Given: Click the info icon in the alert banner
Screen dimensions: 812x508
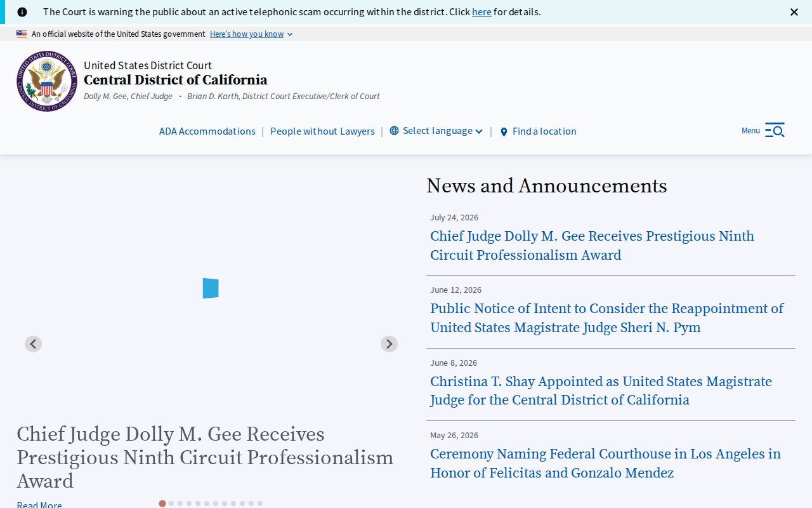Looking at the screenshot, I should click(22, 12).
